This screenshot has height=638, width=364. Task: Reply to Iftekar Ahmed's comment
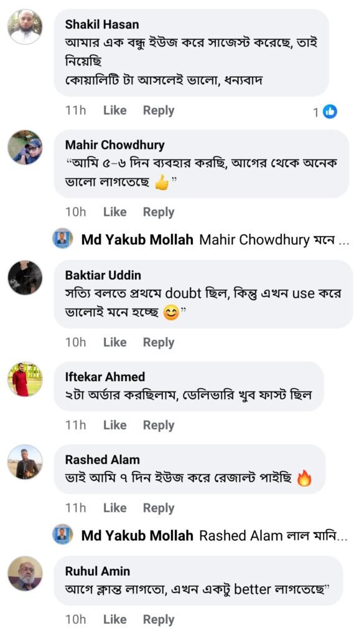(x=159, y=426)
